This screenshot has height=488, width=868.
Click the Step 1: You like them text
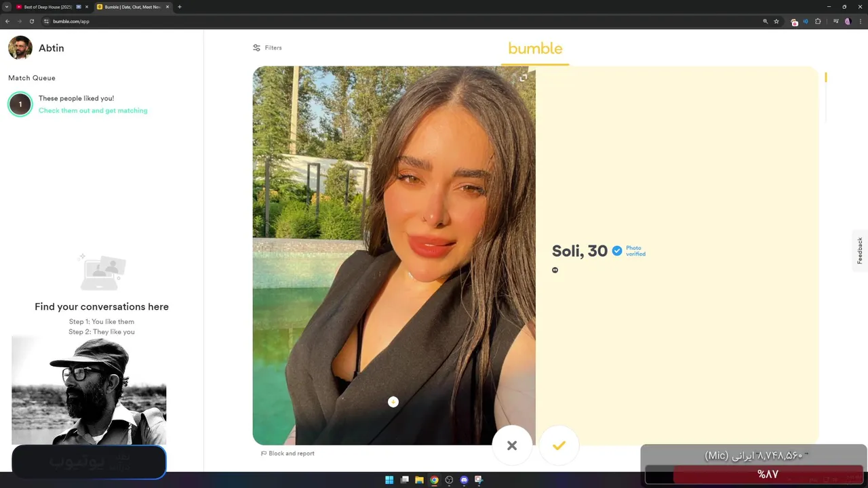coord(102,322)
